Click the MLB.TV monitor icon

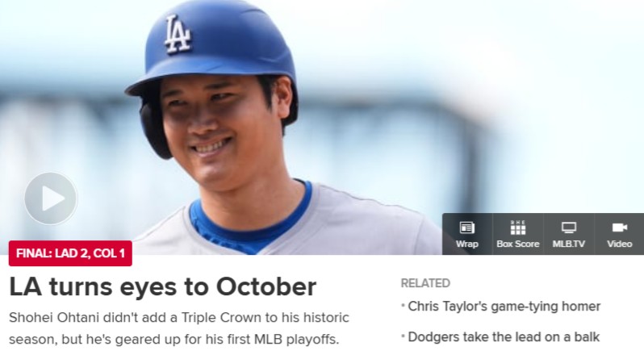(569, 228)
